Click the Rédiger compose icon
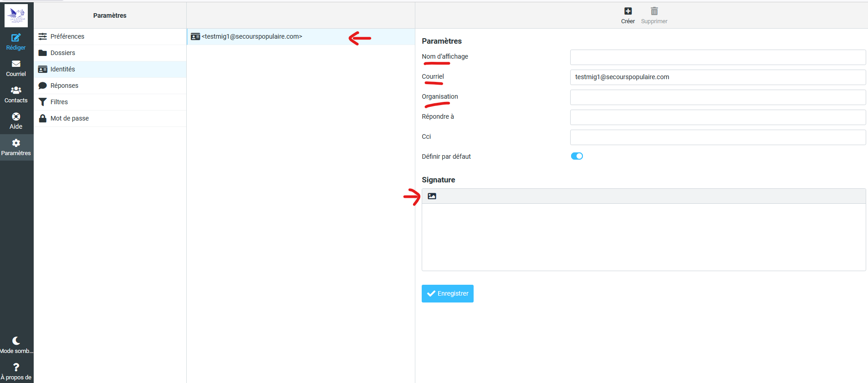Viewport: 868px width, 383px height. coord(16,38)
